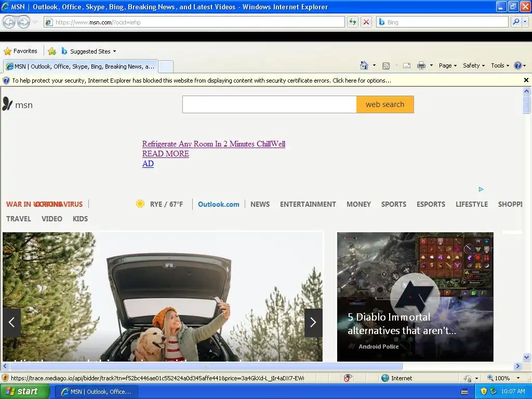Run search with the magnifier icon
The width and height of the screenshot is (532, 399).
point(516,22)
